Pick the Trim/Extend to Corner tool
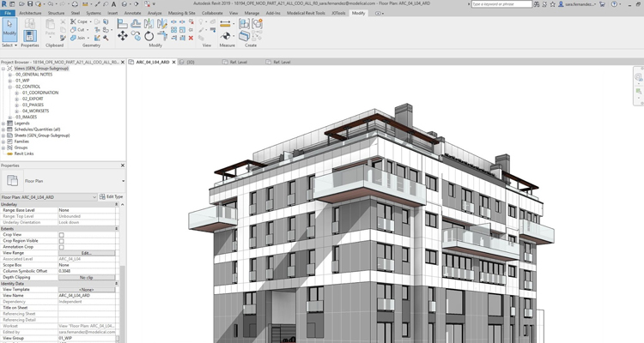Image resolution: width=644 pixels, height=343 pixels. pos(162,36)
